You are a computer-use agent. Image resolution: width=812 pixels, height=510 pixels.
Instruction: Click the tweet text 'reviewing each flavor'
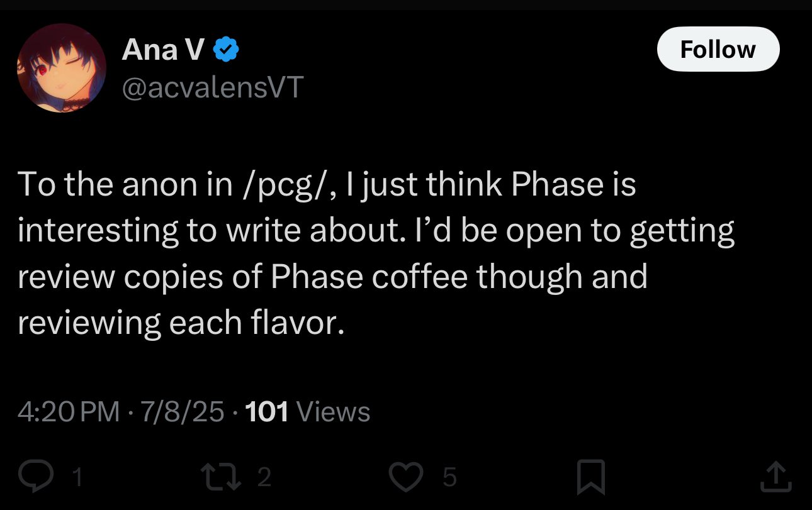181,323
